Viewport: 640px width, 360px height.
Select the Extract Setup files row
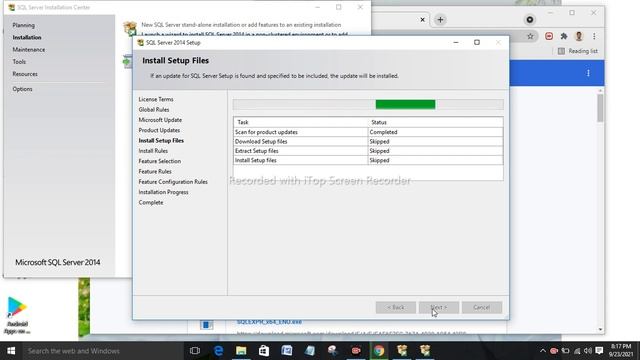[368, 151]
